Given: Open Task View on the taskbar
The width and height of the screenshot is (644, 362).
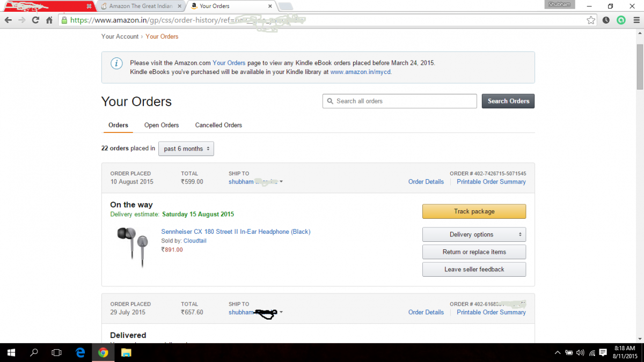Looking at the screenshot, I should pyautogui.click(x=56, y=352).
